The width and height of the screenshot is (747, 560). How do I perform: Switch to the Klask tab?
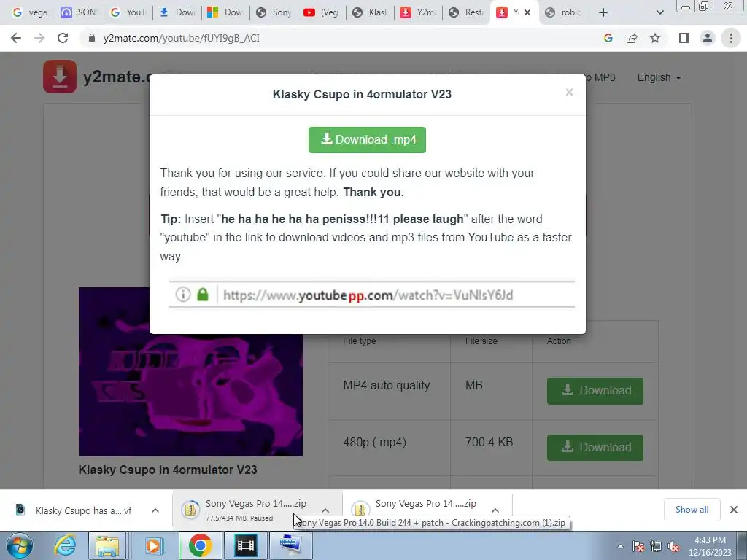(x=370, y=12)
